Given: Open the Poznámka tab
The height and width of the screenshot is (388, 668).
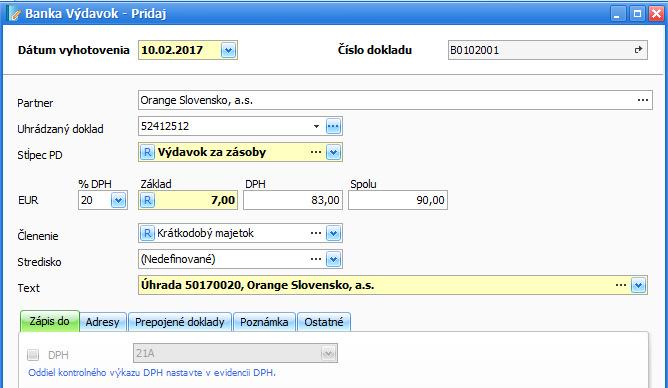Looking at the screenshot, I should (264, 322).
